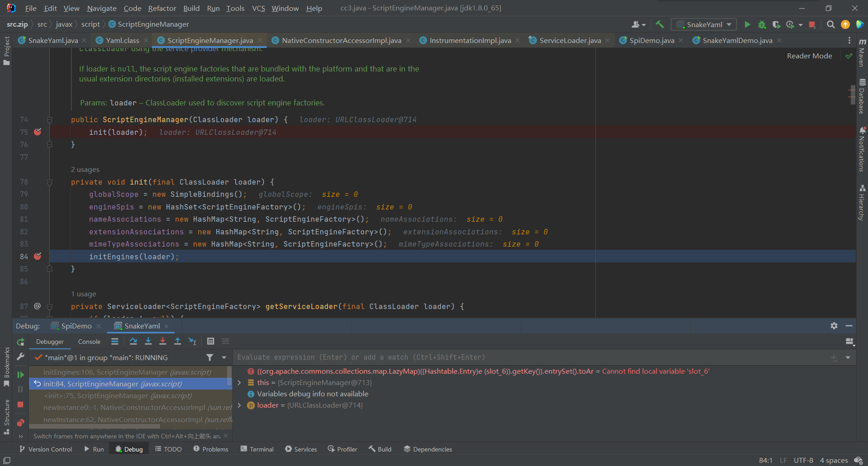Build project with the hammer icon
The width and height of the screenshot is (868, 466).
click(x=660, y=24)
